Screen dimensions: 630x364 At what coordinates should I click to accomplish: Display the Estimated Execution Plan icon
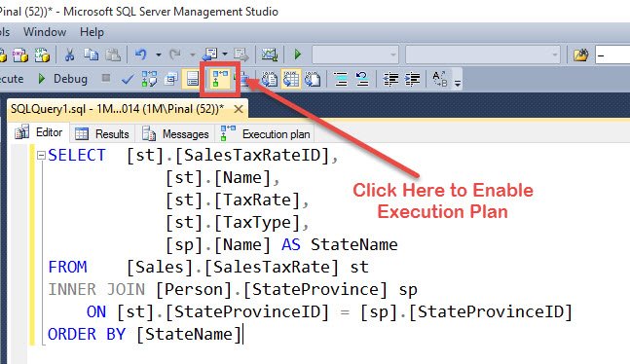click(x=149, y=79)
